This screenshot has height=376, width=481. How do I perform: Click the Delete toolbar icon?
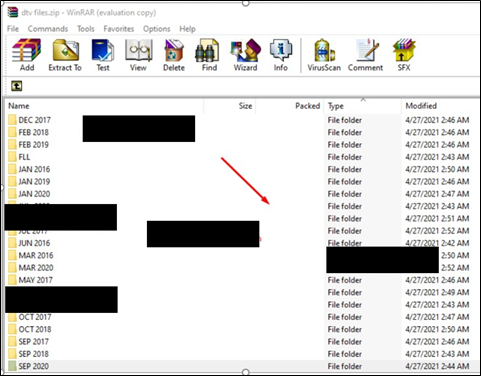pos(174,55)
